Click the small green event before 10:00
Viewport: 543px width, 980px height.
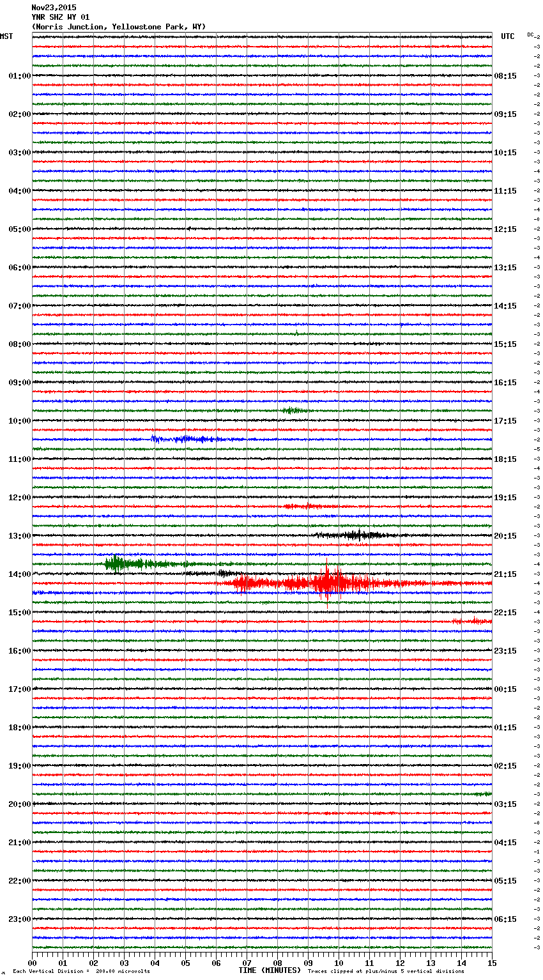[294, 410]
